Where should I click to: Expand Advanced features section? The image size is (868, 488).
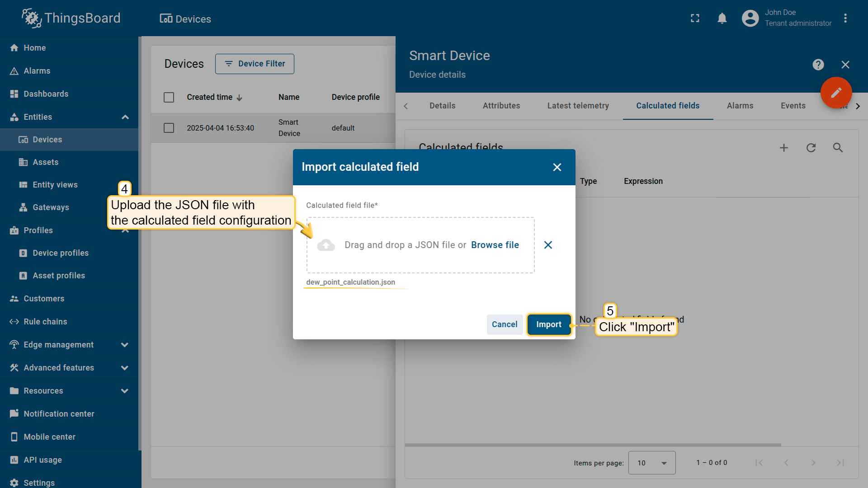coord(125,368)
